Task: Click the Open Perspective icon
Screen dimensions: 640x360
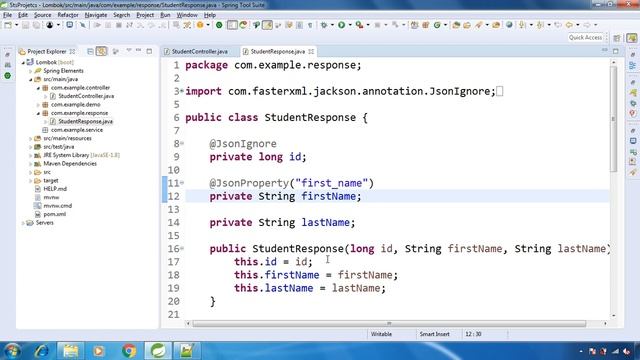Action: (617, 38)
